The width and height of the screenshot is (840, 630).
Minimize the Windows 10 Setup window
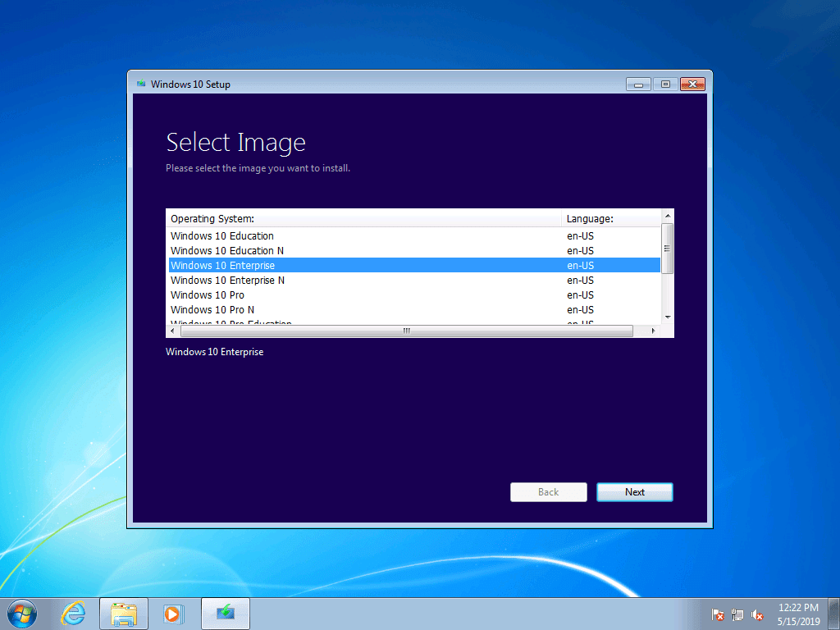tap(638, 84)
